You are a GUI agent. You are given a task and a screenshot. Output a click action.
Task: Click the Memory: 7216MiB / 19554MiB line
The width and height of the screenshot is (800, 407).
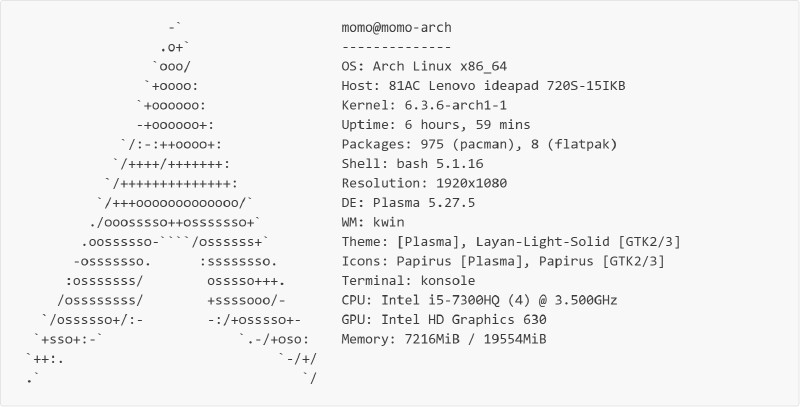pos(444,339)
